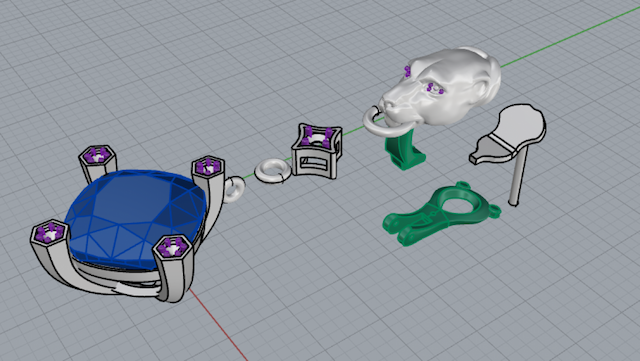Viewport: 640px width, 361px height.
Task: Pick the small torus ring near center
Action: point(273,172)
